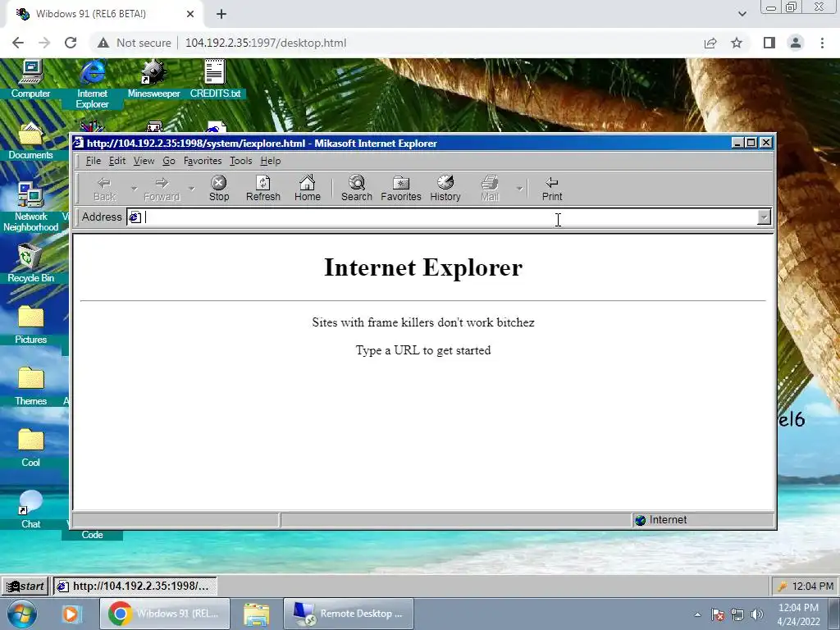Open the Go menu
Image resolution: width=840 pixels, height=630 pixels.
(x=169, y=161)
